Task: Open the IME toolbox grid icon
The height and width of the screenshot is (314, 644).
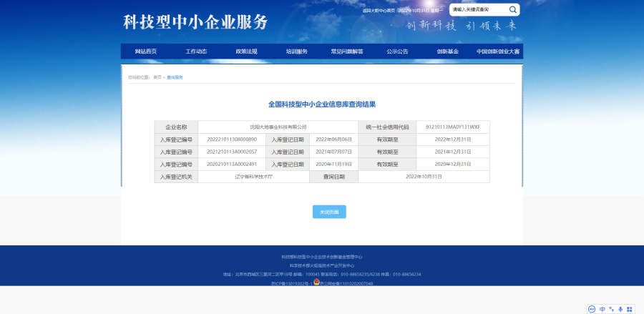Action: tap(629, 309)
